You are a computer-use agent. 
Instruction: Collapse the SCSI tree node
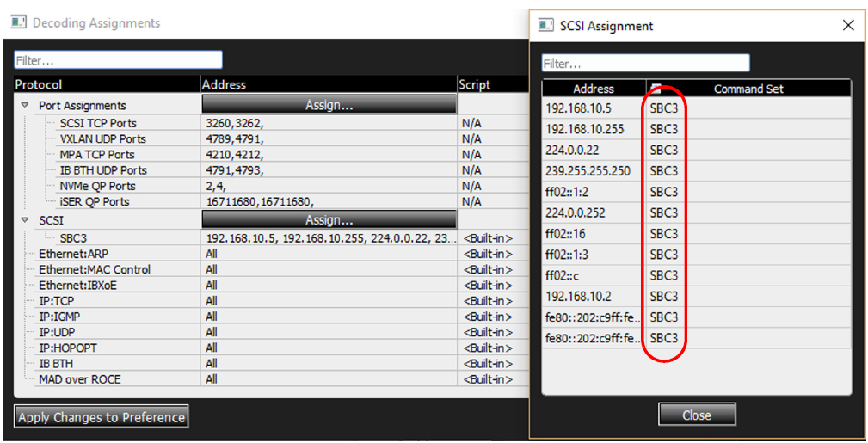24,220
